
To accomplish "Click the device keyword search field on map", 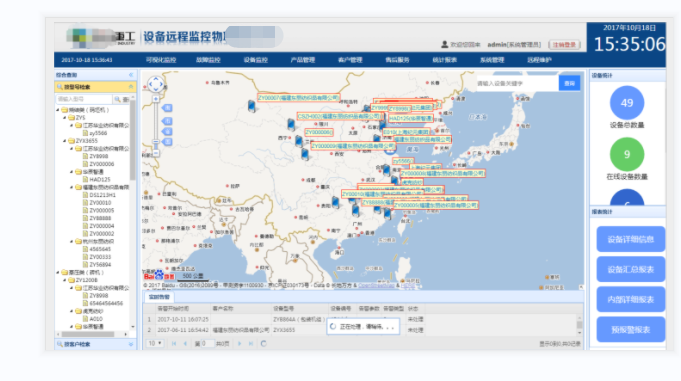I will pyautogui.click(x=517, y=83).
